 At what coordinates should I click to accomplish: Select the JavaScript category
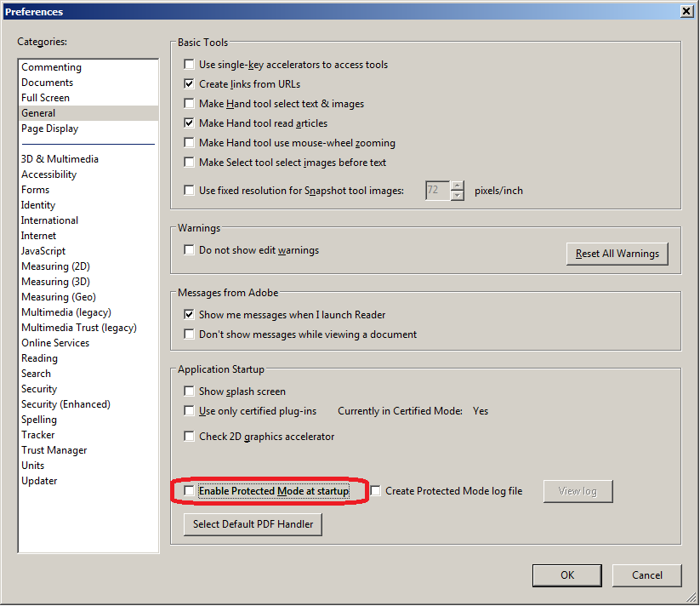coord(88,251)
